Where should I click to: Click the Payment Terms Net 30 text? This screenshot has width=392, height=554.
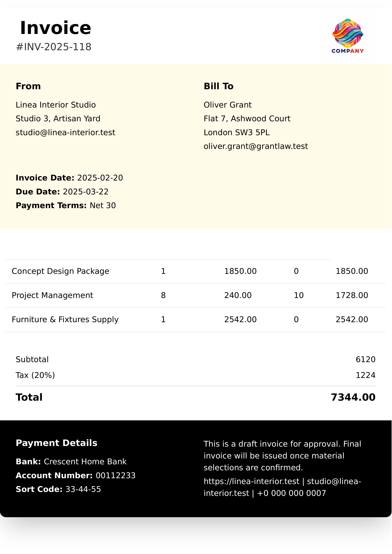[103, 205]
